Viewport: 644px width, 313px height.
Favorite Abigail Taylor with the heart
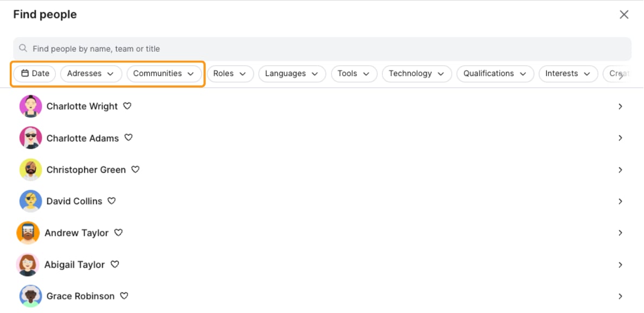point(115,265)
